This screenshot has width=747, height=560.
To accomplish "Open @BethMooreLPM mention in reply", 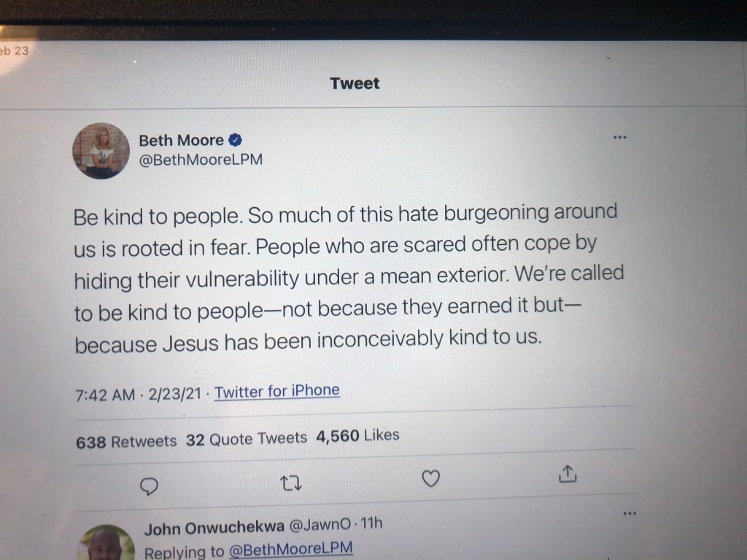I will click(x=291, y=549).
